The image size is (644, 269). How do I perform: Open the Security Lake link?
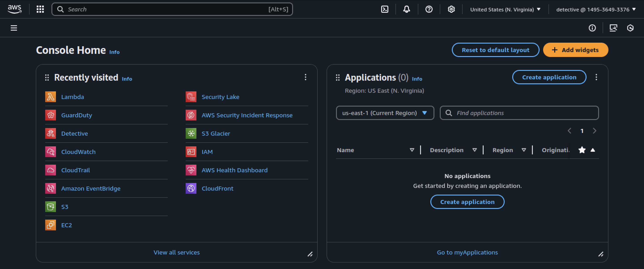tap(220, 97)
